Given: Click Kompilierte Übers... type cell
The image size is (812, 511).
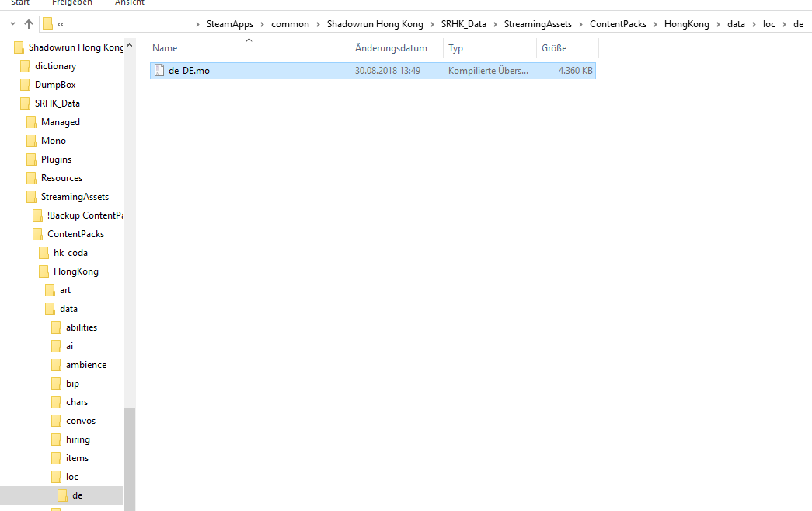Looking at the screenshot, I should click(x=488, y=71).
